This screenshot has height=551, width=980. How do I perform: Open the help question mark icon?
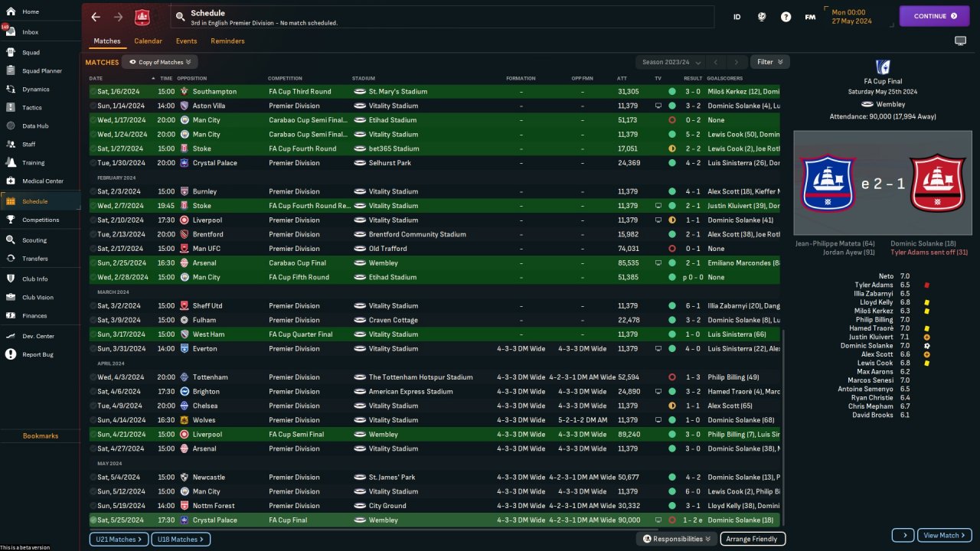(x=786, y=17)
